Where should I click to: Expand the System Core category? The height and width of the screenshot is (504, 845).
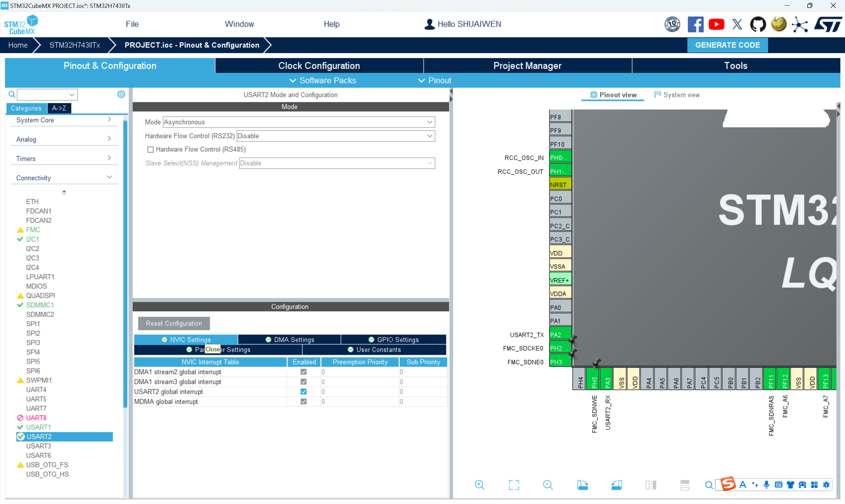tap(64, 120)
